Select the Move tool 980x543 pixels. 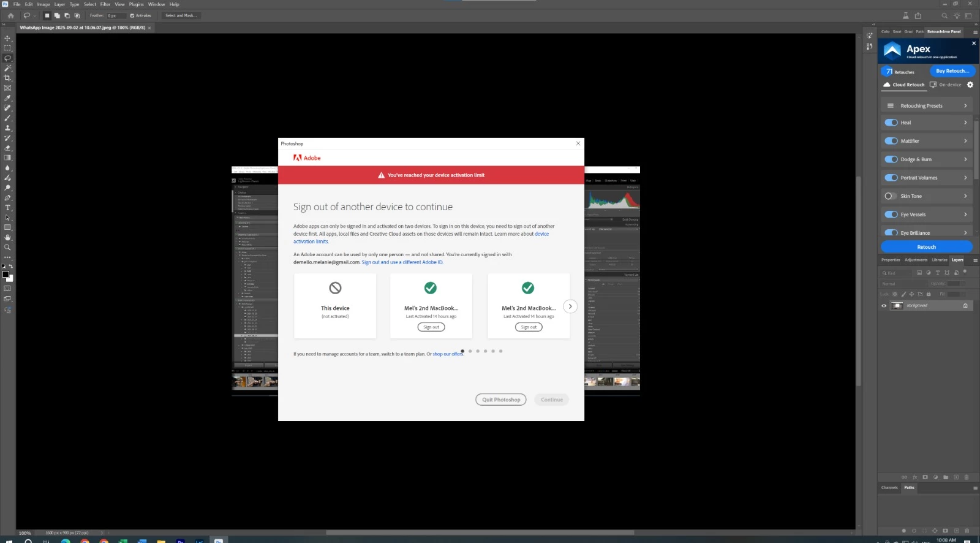point(7,38)
